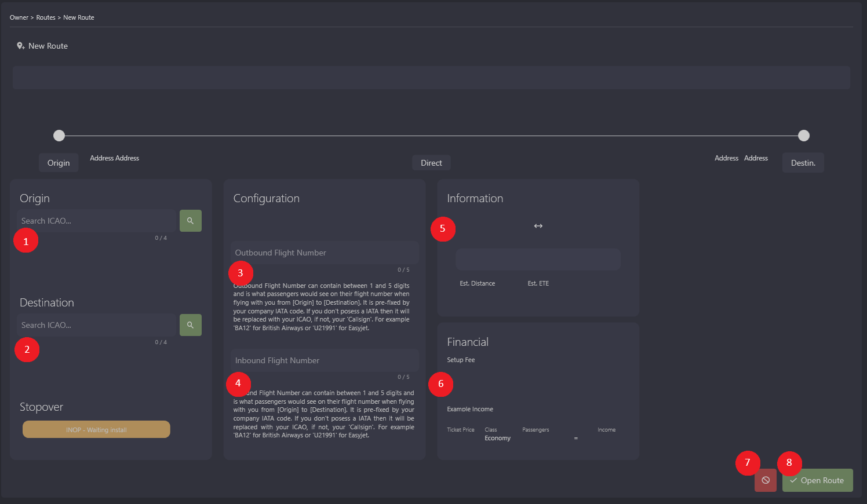
Task: Click the Origin ICAO search magnifier button
Action: click(190, 221)
